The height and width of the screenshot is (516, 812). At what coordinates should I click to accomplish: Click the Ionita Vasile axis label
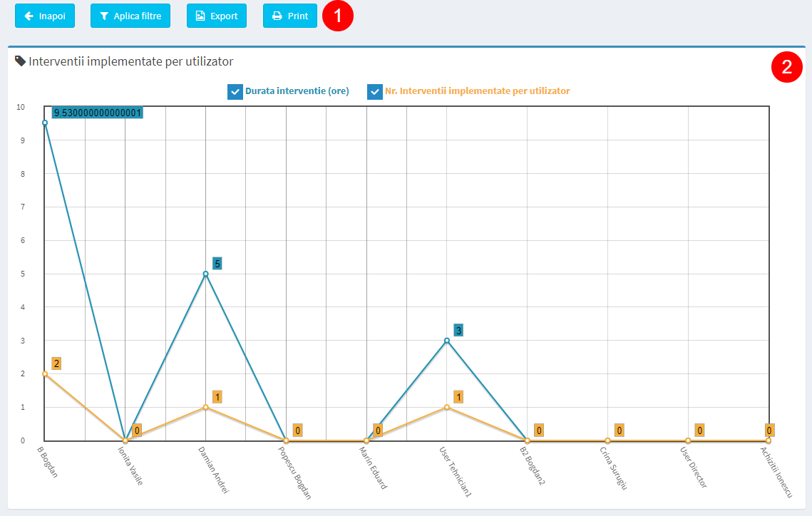click(130, 466)
